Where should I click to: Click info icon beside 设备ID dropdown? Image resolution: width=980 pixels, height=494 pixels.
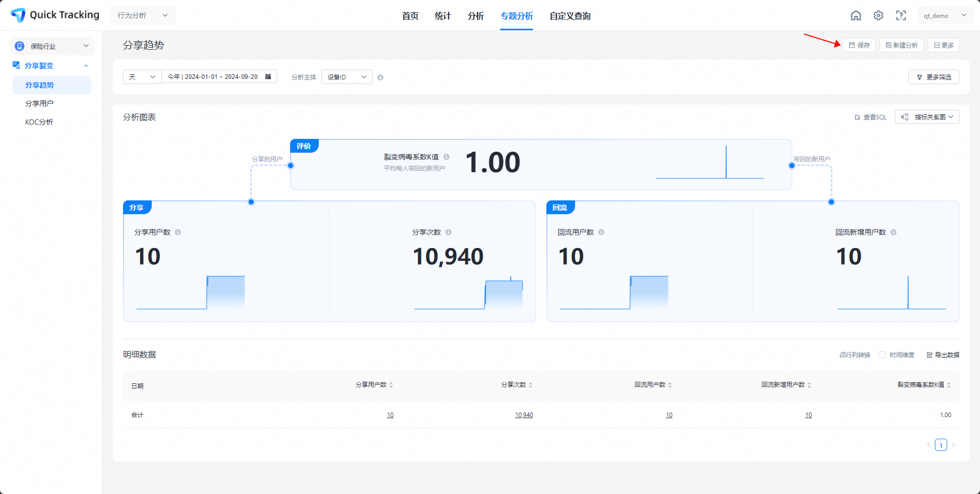[380, 77]
